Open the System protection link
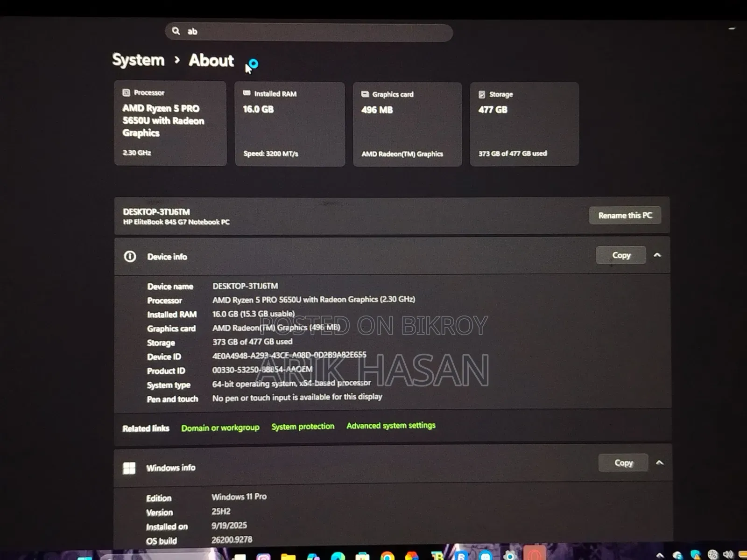Screen dimensions: 747x560 tap(303, 427)
